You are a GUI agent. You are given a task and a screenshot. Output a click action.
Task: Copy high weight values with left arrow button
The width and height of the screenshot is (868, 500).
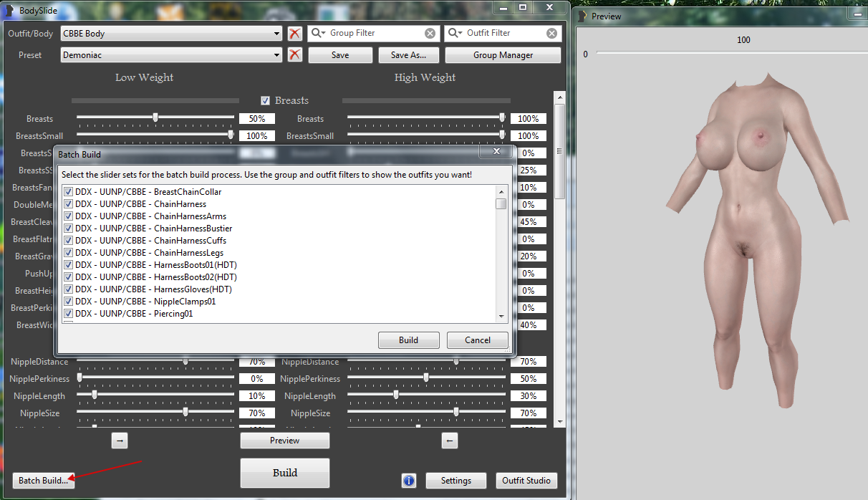coord(450,441)
